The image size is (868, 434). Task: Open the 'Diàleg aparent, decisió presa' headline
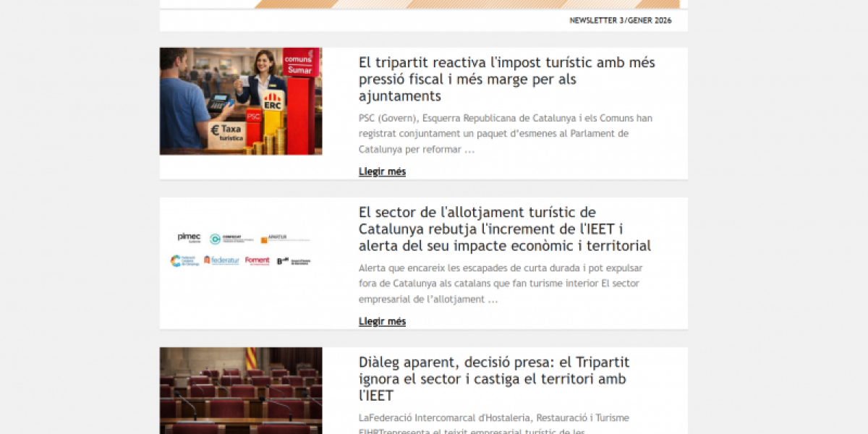(x=494, y=378)
